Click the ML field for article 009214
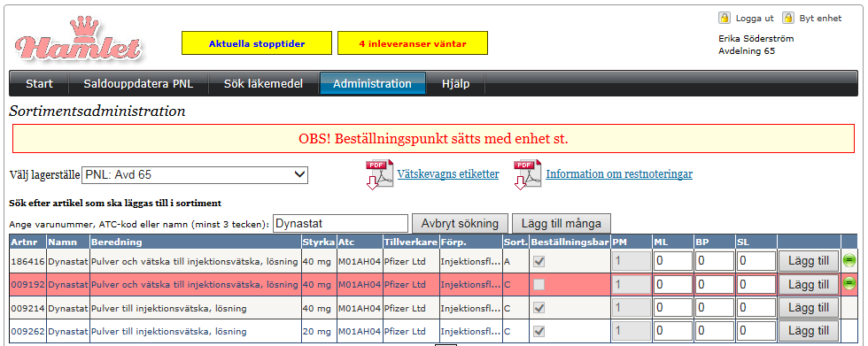This screenshot has width=868, height=346. 672,308
